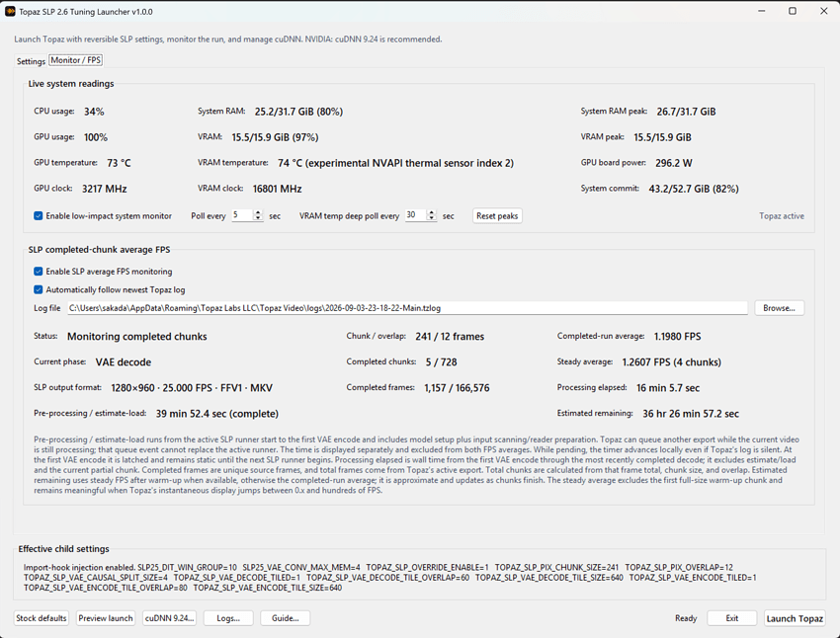Image resolution: width=840 pixels, height=638 pixels.
Task: Click the Topaz active status text
Action: point(782,216)
